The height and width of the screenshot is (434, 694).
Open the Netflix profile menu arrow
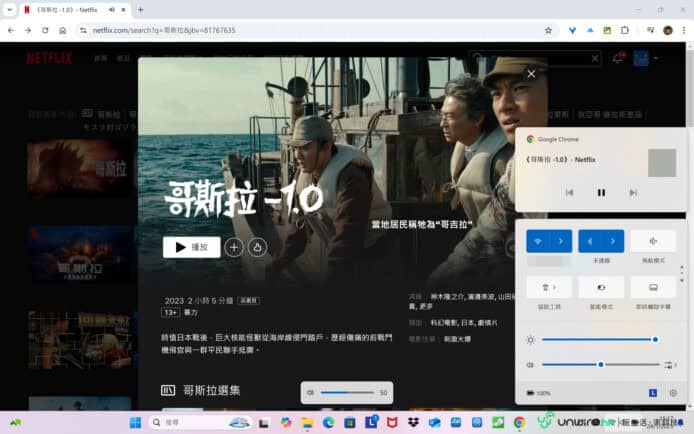tap(656, 58)
